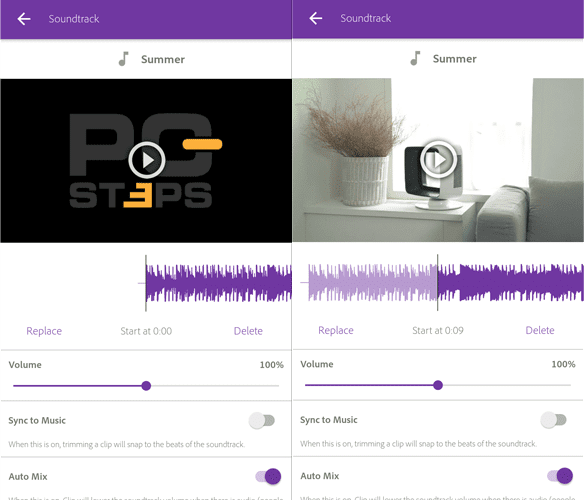Play the PC Steps logo video preview

(x=147, y=160)
